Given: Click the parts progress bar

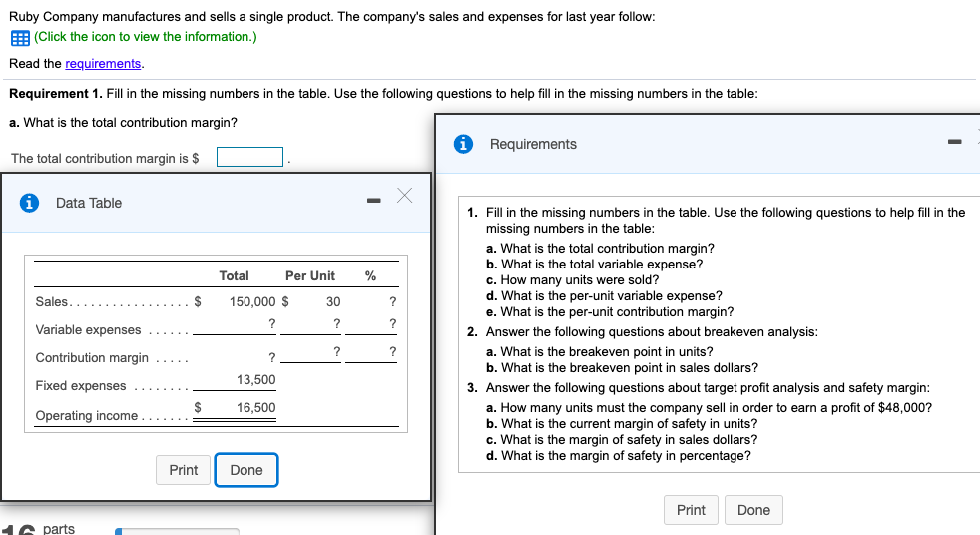Looking at the screenshot, I should (x=177, y=531).
